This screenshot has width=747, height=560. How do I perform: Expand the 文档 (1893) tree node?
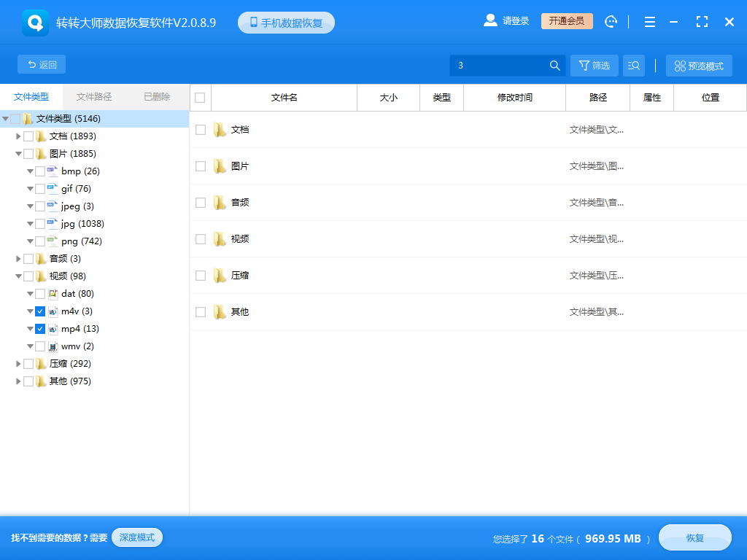coord(18,136)
